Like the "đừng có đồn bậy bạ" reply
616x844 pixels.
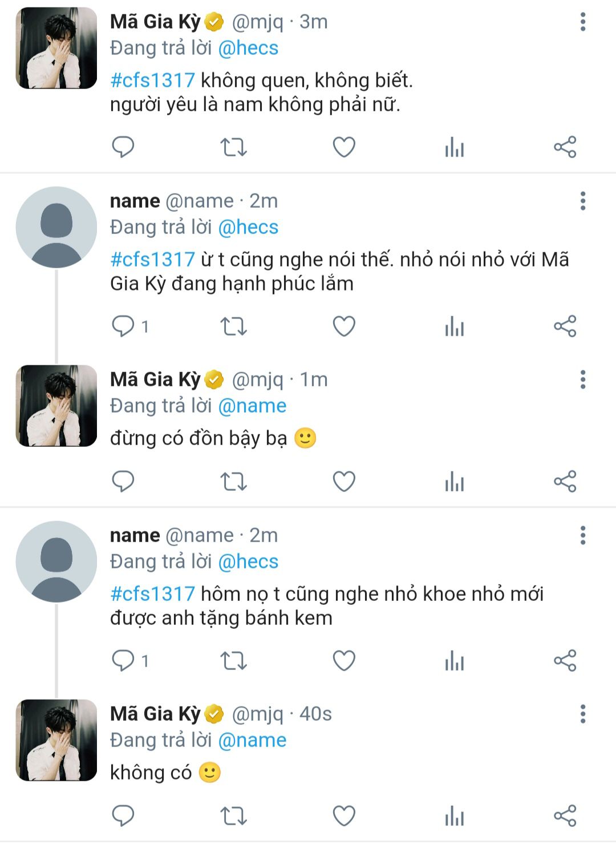coord(344,482)
